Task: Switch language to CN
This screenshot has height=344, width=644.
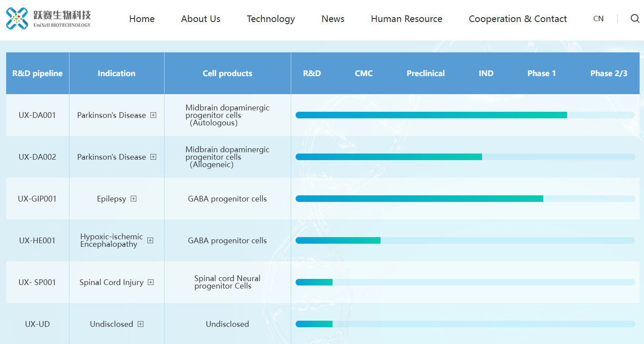Action: coord(598,18)
